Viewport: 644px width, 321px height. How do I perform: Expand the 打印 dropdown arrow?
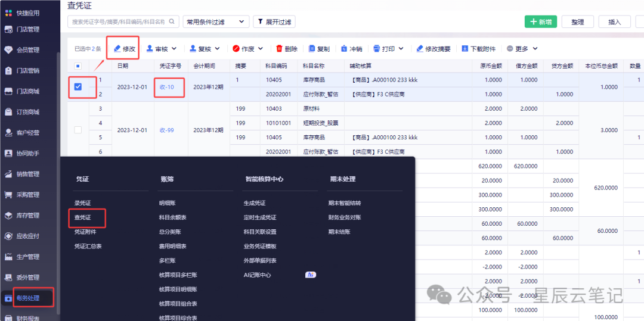[401, 49]
